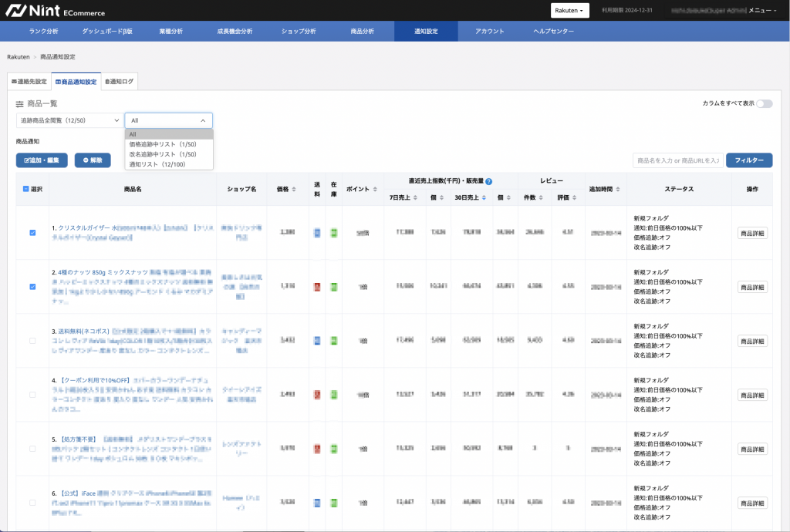Click the help icon beside 直近売上指数

pos(489,182)
